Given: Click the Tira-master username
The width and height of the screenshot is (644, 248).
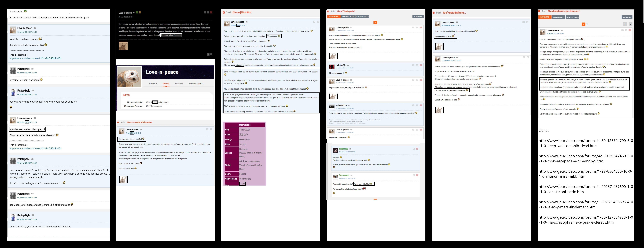Looking at the screenshot, I should [344, 175].
